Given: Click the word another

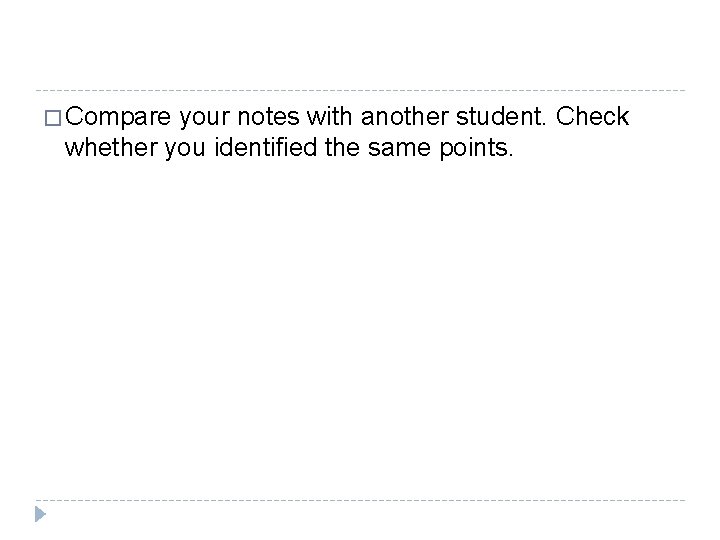Looking at the screenshot, I should coord(405,117).
